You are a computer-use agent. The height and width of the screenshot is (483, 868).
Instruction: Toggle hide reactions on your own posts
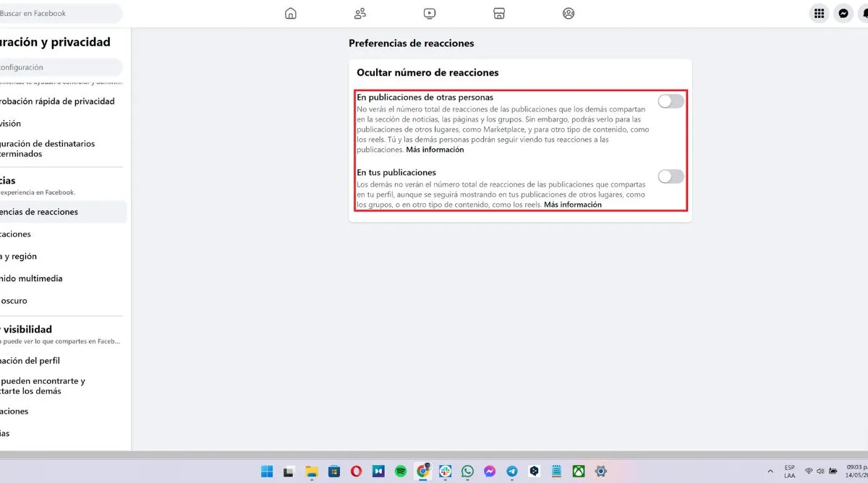click(x=671, y=176)
